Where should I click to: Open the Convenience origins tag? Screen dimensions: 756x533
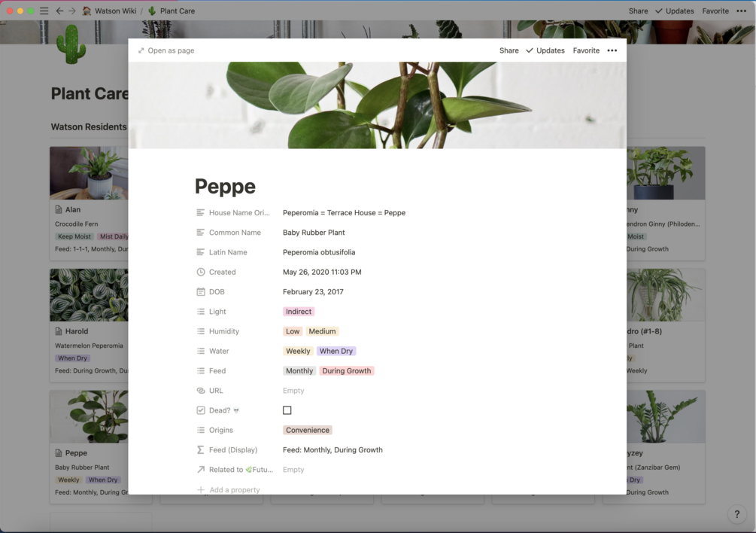pos(308,431)
